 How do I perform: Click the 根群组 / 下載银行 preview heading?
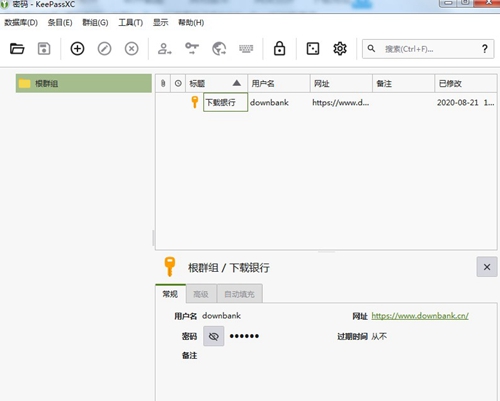[x=229, y=267]
